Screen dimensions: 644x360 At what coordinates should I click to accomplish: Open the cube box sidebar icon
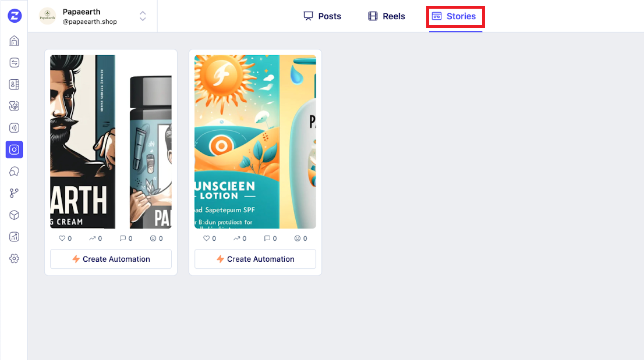(15, 215)
